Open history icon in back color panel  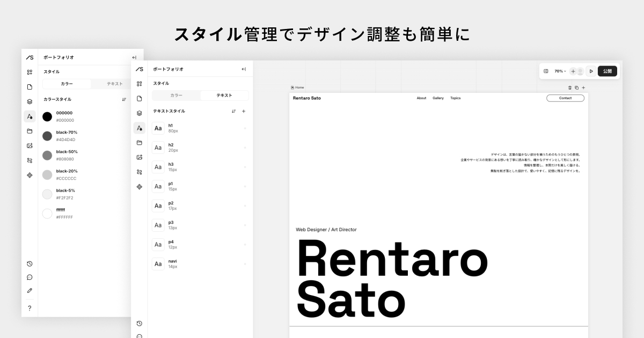click(x=30, y=264)
